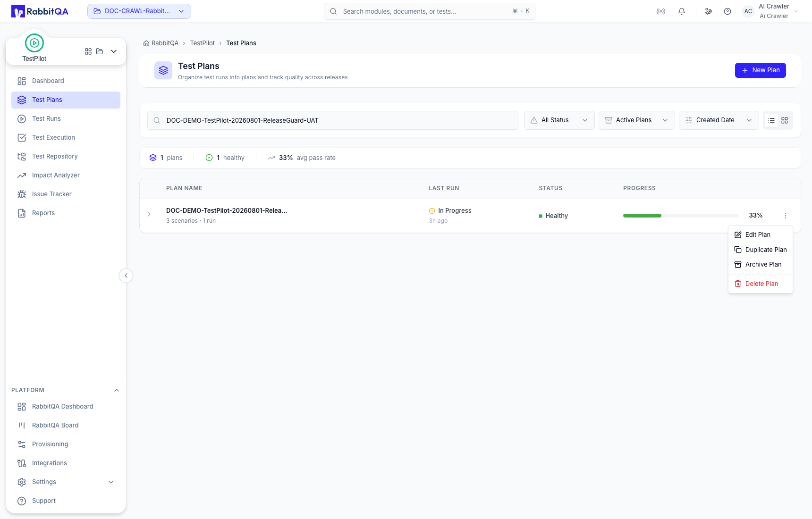Image resolution: width=812 pixels, height=519 pixels.
Task: Open Test Execution from the sidebar
Action: (x=66, y=138)
